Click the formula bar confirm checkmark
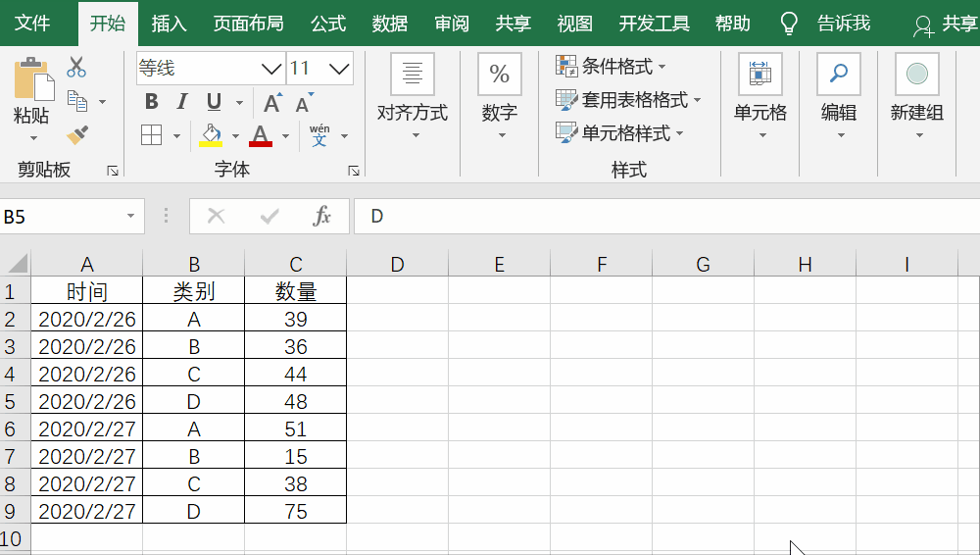 269,216
